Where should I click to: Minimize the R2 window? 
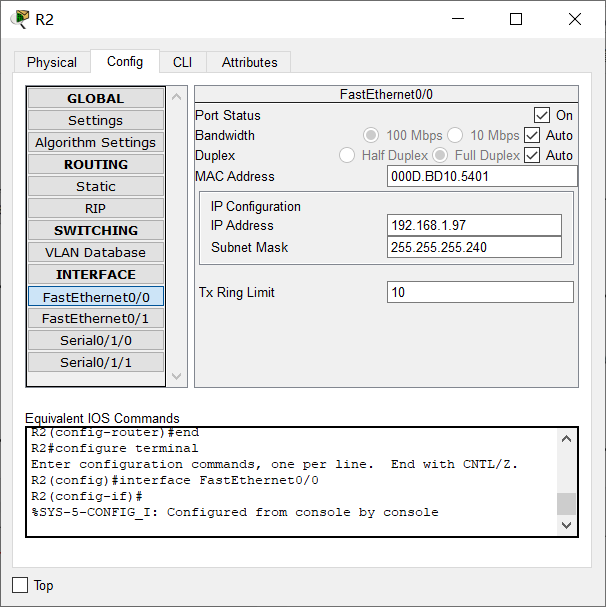pyautogui.click(x=458, y=19)
